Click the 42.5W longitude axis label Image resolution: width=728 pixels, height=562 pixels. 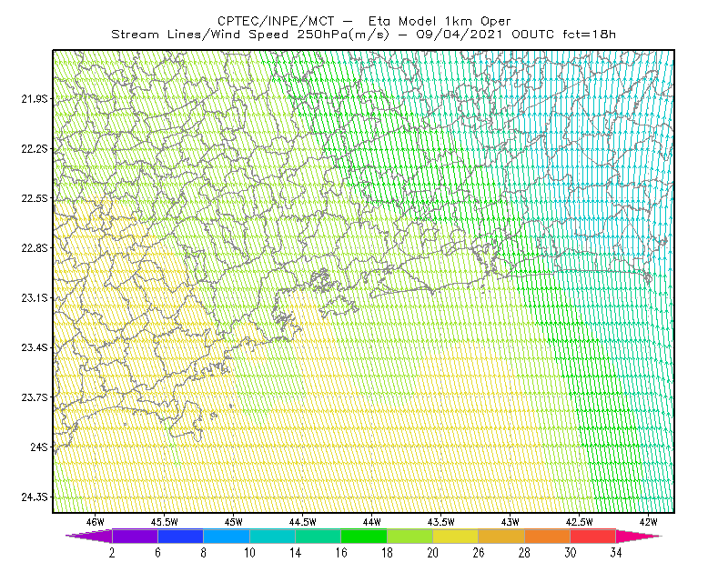[x=580, y=522]
